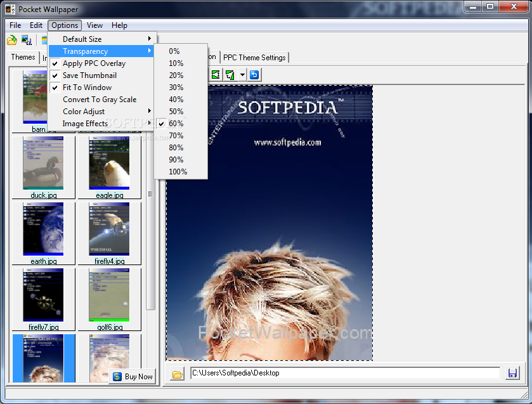Open the View menu
The height and width of the screenshot is (404, 532).
click(x=94, y=25)
